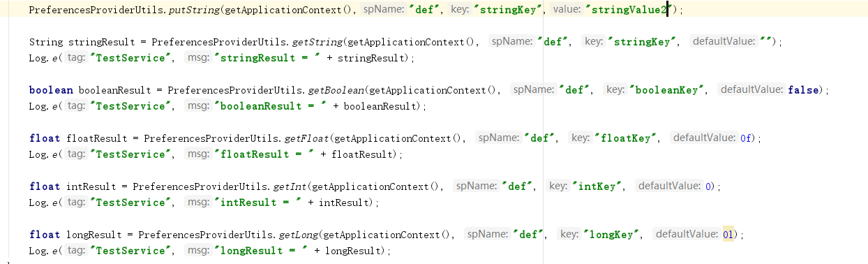This screenshot has width=868, height=264.
Task: Click the float keyword before floatResult
Action: [x=45, y=138]
